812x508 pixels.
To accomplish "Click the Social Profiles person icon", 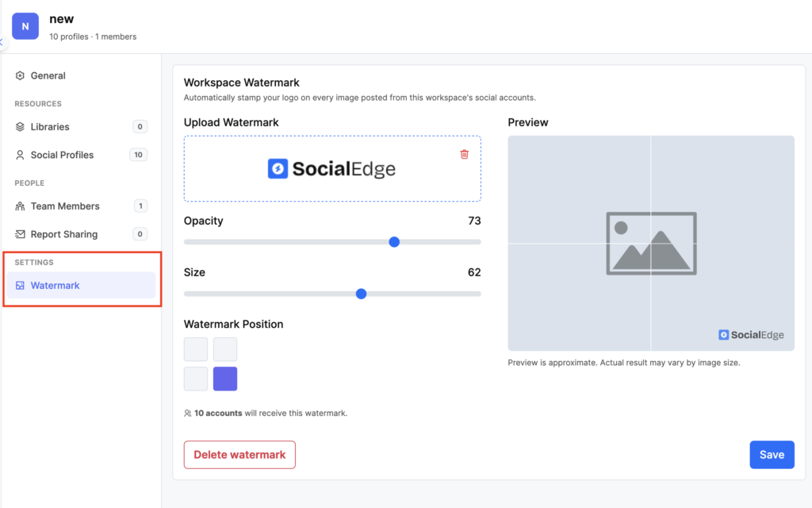I will [20, 155].
